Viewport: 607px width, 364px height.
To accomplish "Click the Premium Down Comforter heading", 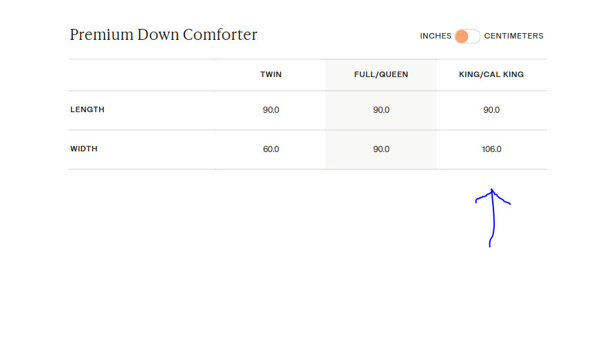I will (x=164, y=35).
